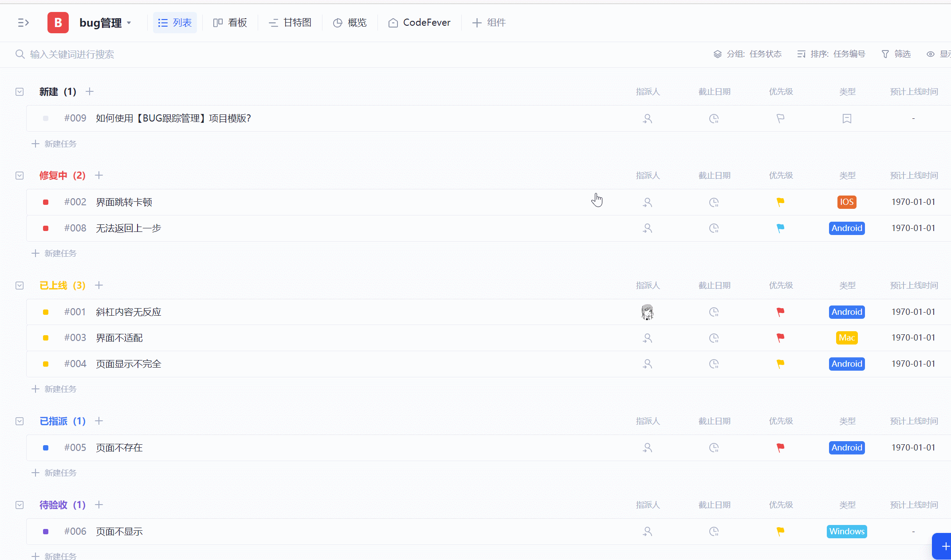
Task: Select 显示 (display) columns icon
Action: tap(930, 54)
